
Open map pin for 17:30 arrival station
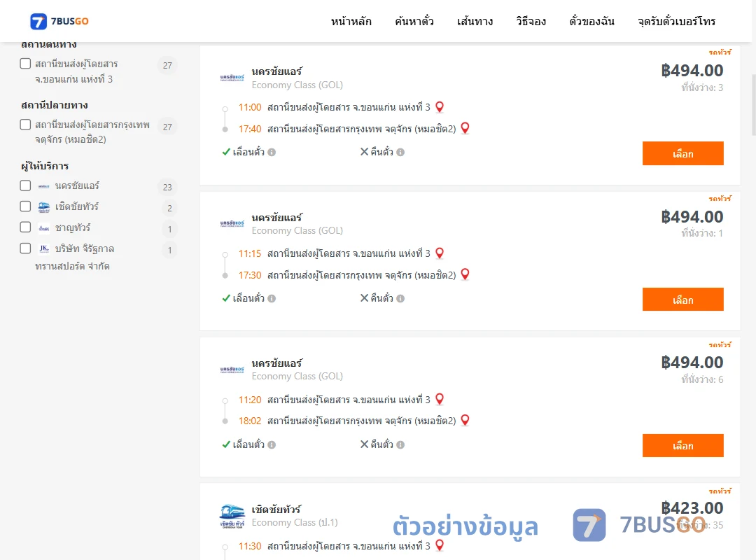click(465, 274)
